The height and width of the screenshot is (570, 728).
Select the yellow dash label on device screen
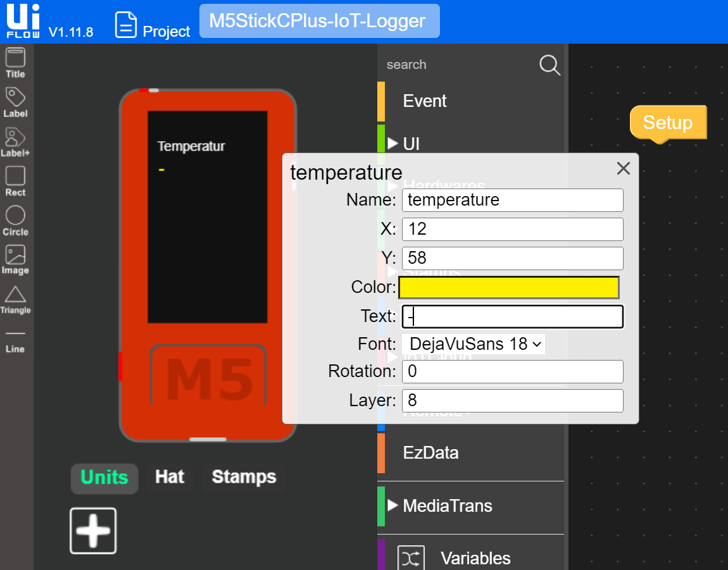point(161,170)
